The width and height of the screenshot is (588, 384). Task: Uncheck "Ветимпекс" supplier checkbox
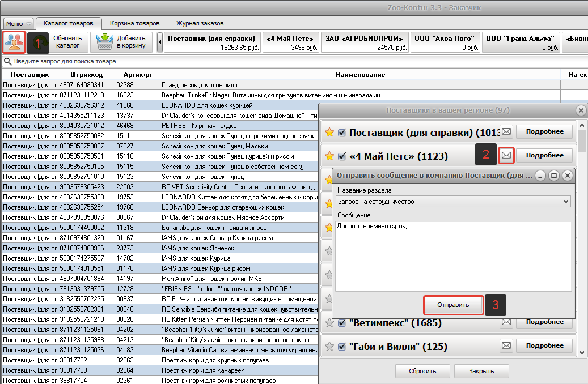click(x=341, y=323)
